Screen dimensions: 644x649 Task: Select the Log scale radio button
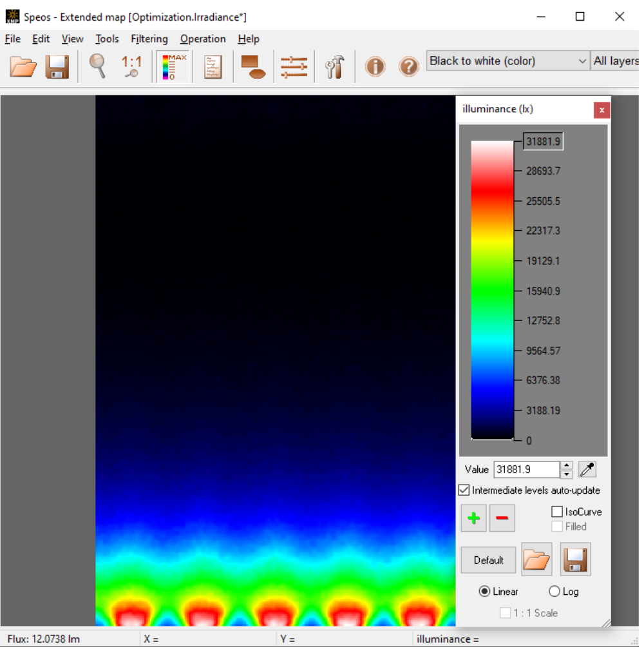tap(554, 592)
